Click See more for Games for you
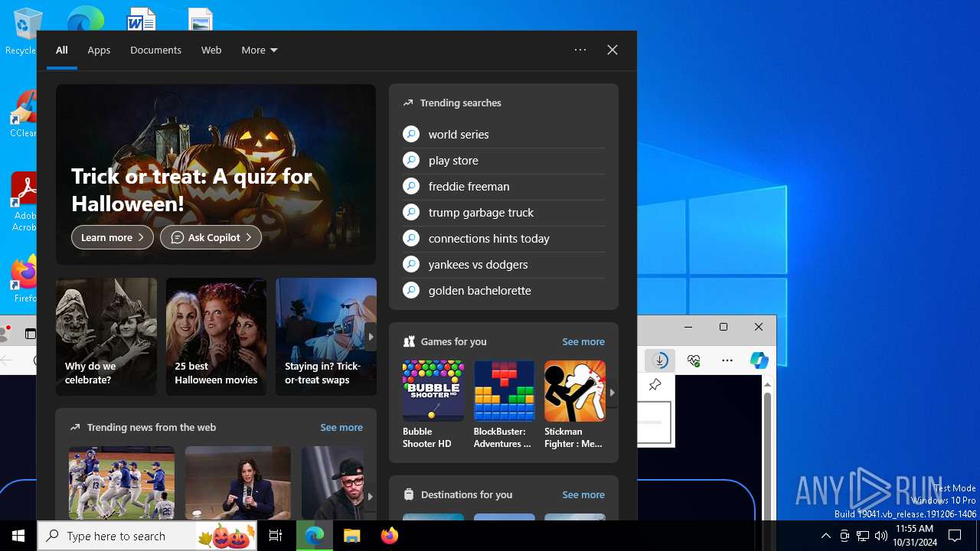Viewport: 980px width, 551px height. pos(583,341)
